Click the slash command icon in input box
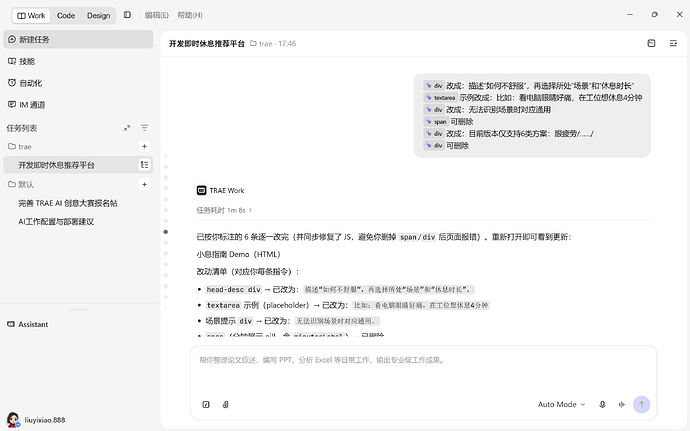Image resolution: width=690 pixels, height=431 pixels. 206,404
